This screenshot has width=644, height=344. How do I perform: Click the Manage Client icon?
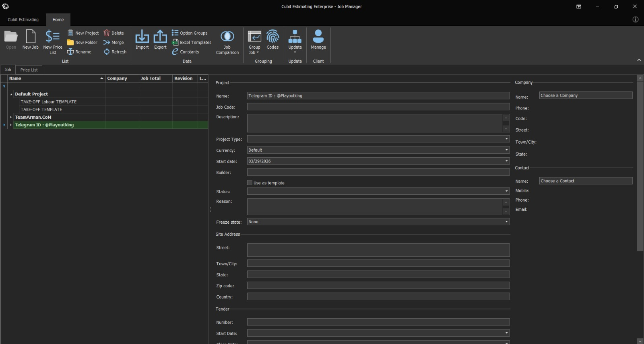click(x=318, y=37)
